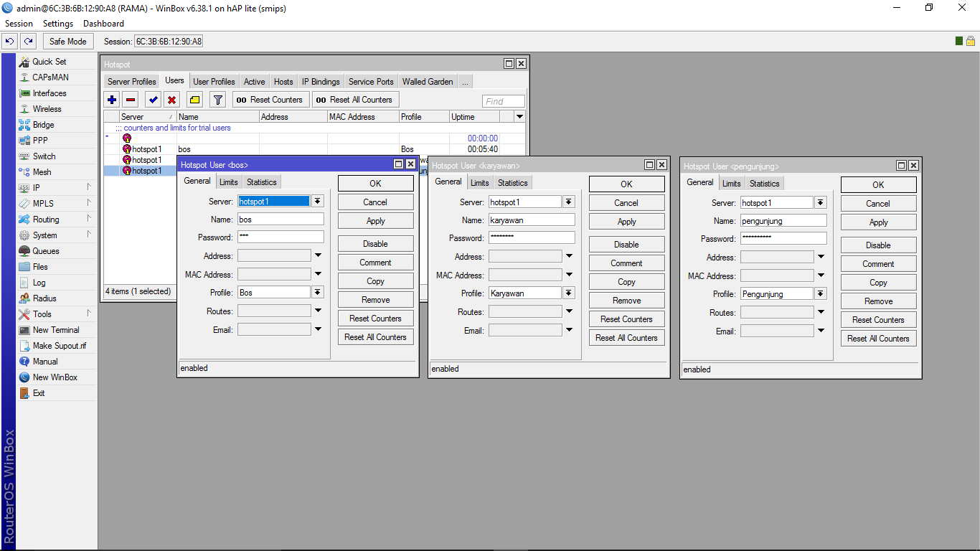980x551 pixels.
Task: Click the Undo arrow in WinBox toolbar
Action: point(10,42)
